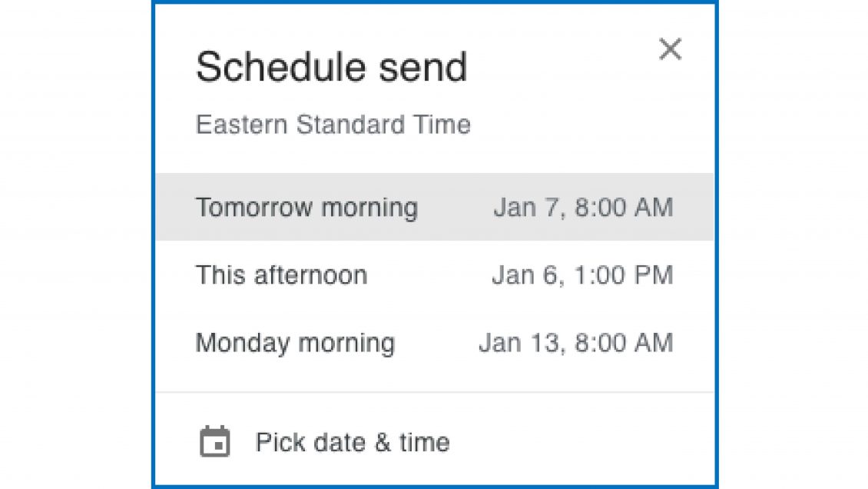This screenshot has width=868, height=489.
Task: Open Pick date & time
Action: point(435,442)
